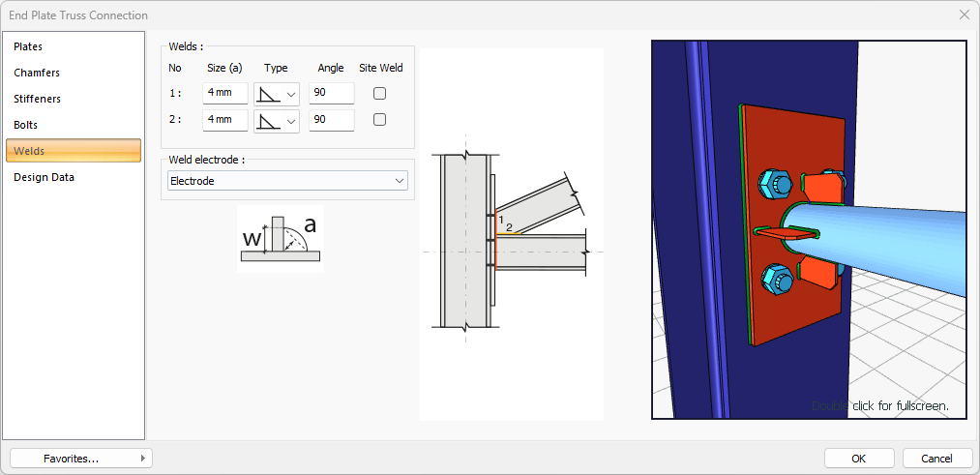Open the Design Data page
980x475 pixels.
(x=44, y=177)
